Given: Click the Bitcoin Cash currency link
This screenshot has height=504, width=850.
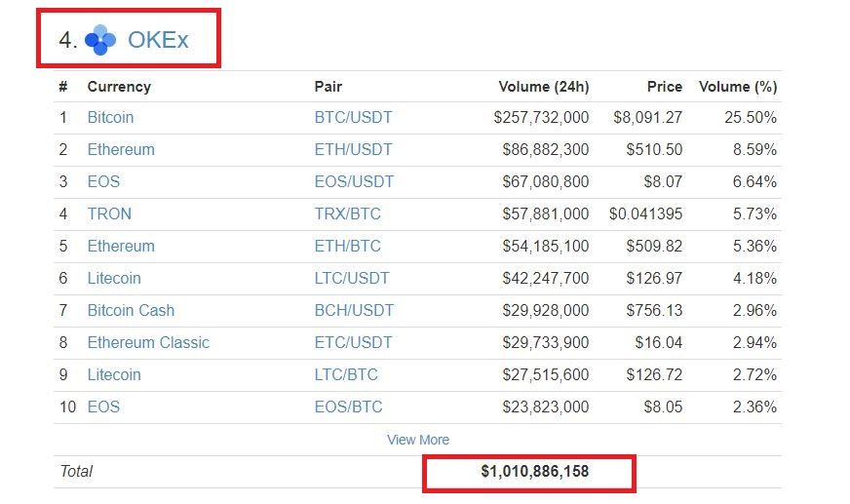Looking at the screenshot, I should coord(131,310).
